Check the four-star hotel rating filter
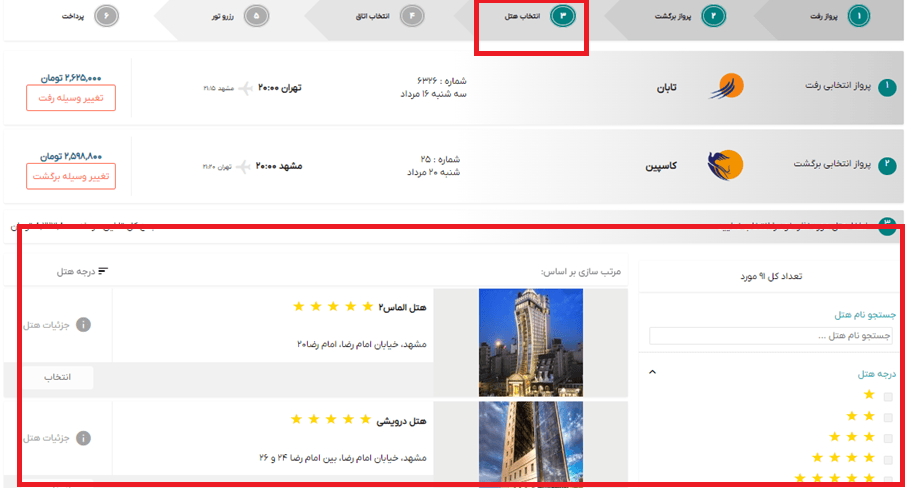This screenshot has height=488, width=915. 888,459
